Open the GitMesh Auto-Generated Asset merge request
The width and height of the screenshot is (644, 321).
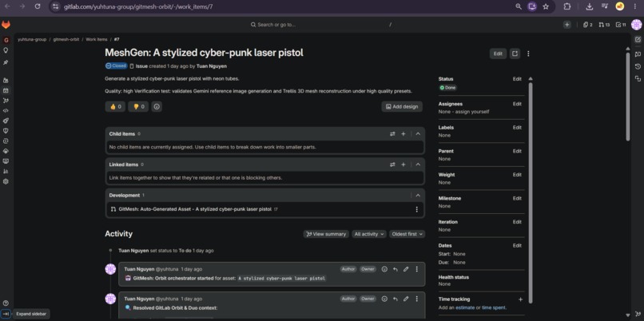point(195,209)
